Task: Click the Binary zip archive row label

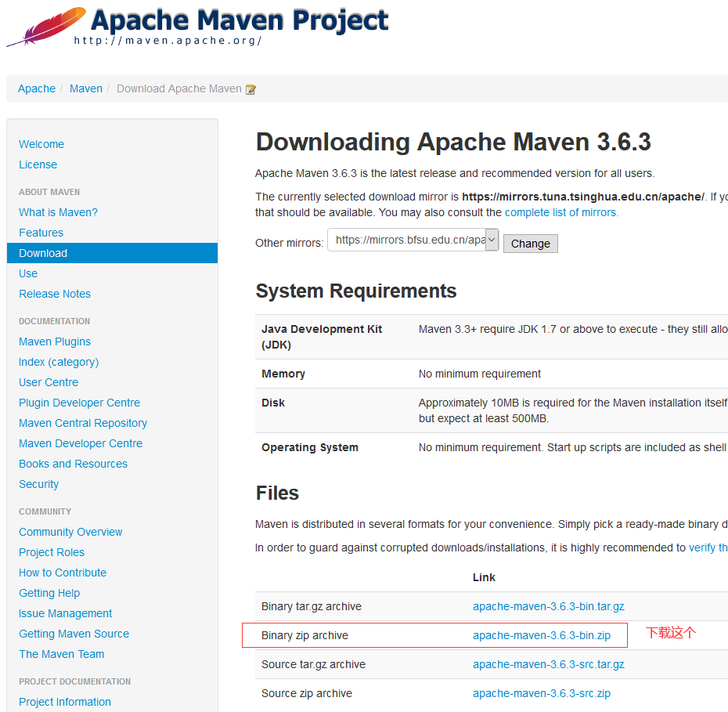Action: coord(305,635)
